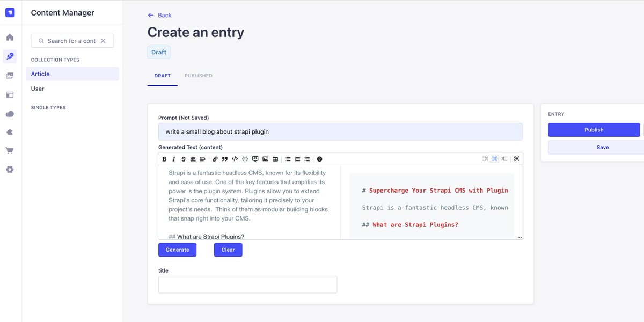This screenshot has width=644, height=322.
Task: Open Content-Type Builder layout icon
Action: click(x=10, y=94)
